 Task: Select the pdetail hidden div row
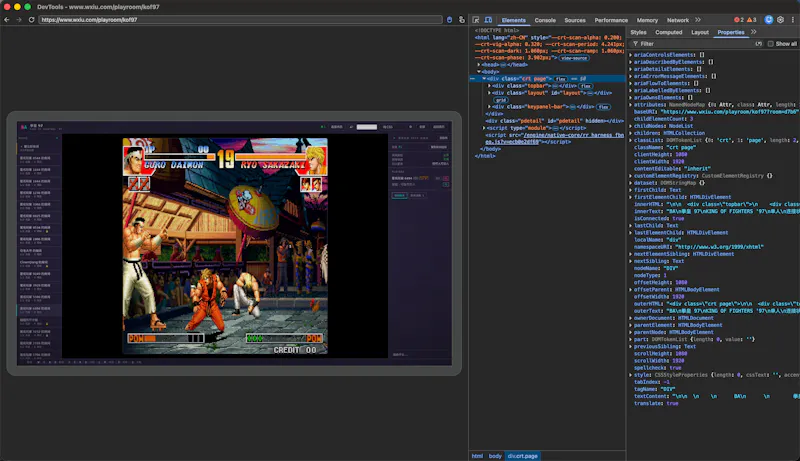pos(554,121)
